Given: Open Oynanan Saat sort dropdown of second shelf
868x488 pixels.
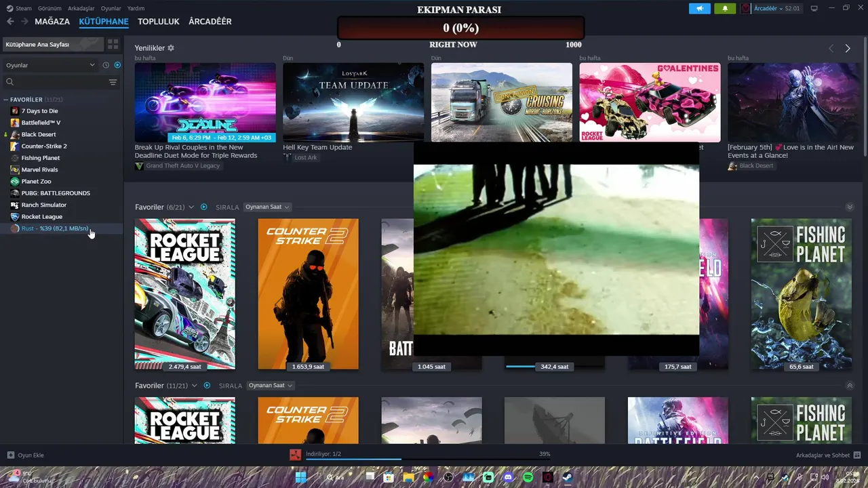Looking at the screenshot, I should click(270, 385).
